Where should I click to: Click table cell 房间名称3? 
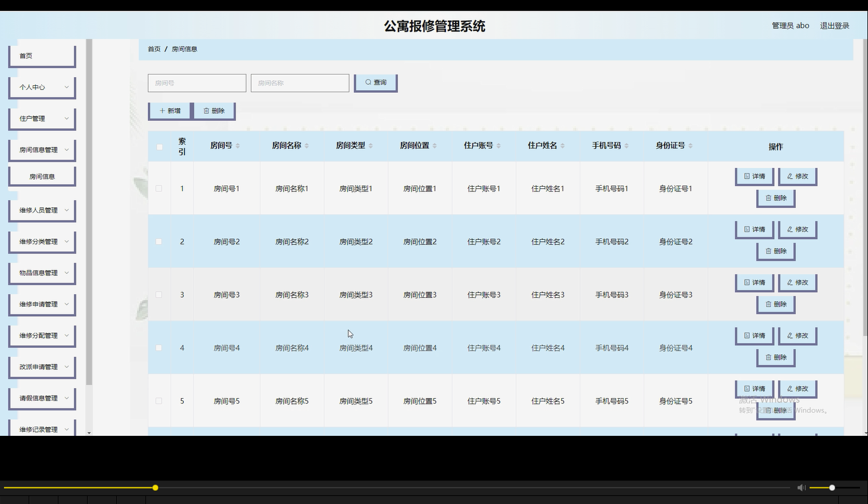tap(292, 295)
